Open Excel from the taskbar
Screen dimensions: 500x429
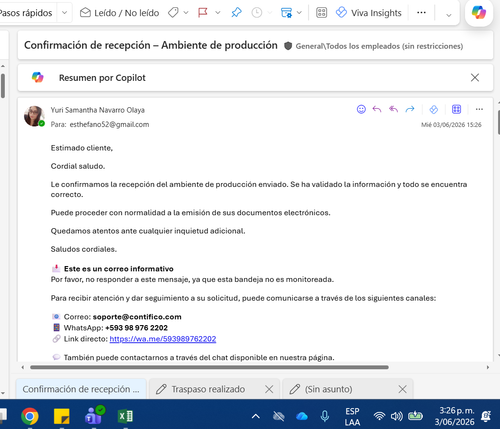pyautogui.click(x=125, y=416)
